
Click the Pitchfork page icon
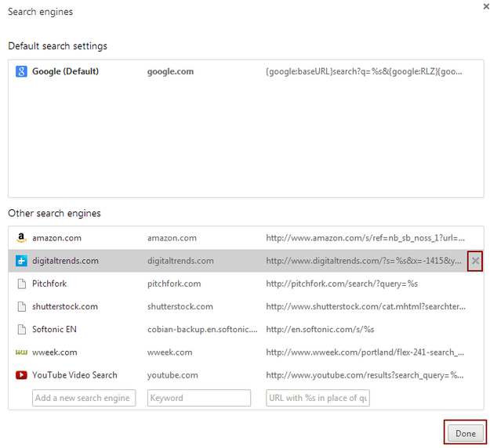tap(22, 284)
